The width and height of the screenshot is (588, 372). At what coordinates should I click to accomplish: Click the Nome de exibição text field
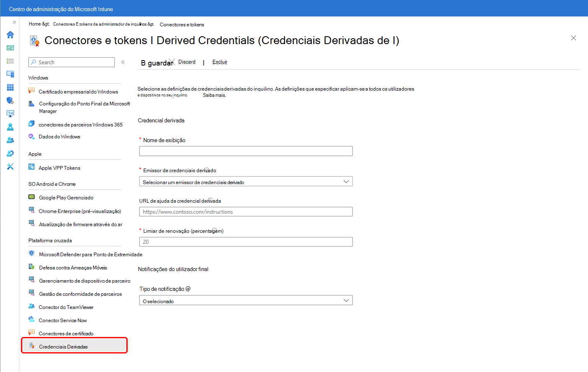[246, 151]
